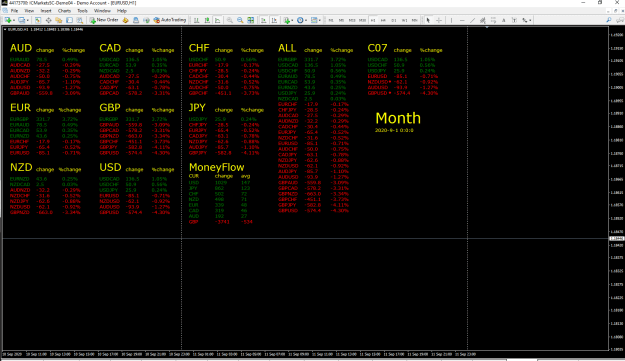Click the price scale on the right

point(617,189)
